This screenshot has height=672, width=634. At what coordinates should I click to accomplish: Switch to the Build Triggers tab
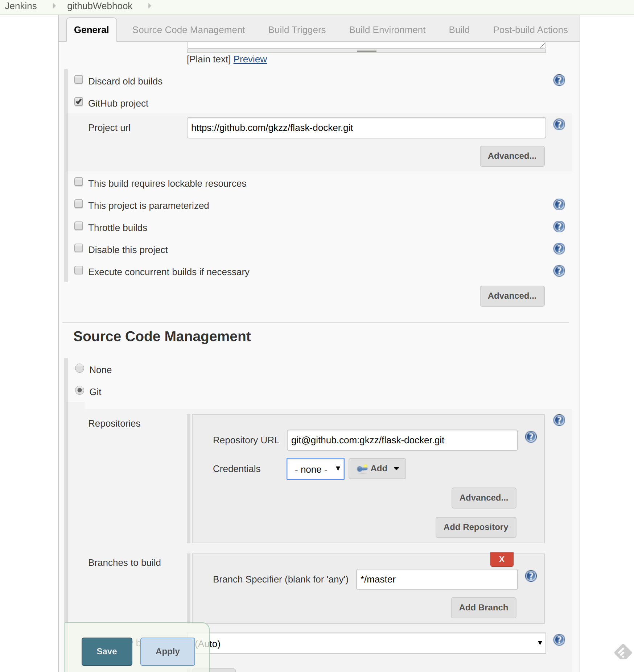click(x=297, y=30)
